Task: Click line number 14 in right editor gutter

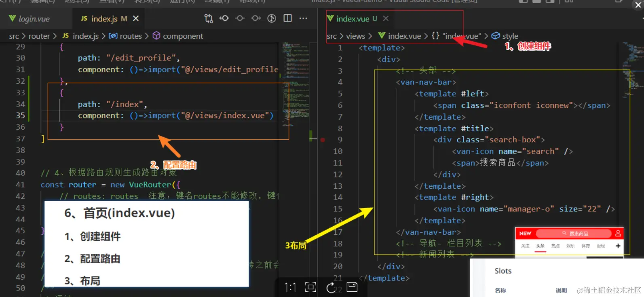Action: coord(338,197)
